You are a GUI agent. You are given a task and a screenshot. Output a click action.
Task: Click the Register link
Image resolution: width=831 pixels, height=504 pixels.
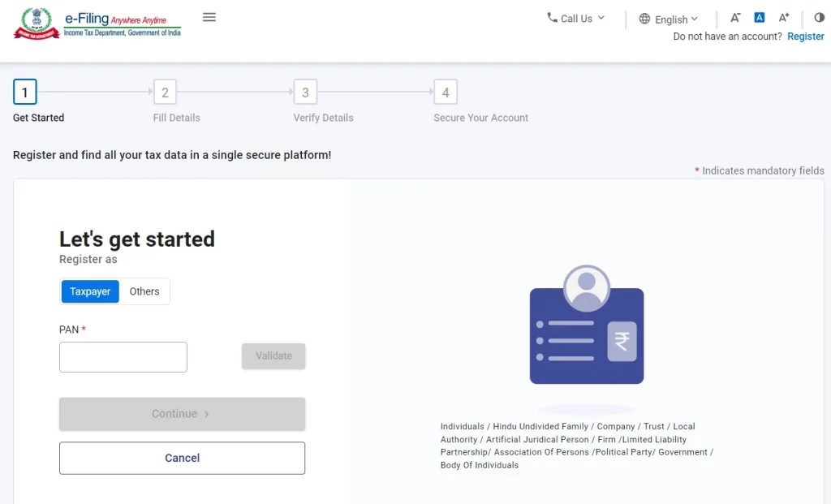point(805,36)
